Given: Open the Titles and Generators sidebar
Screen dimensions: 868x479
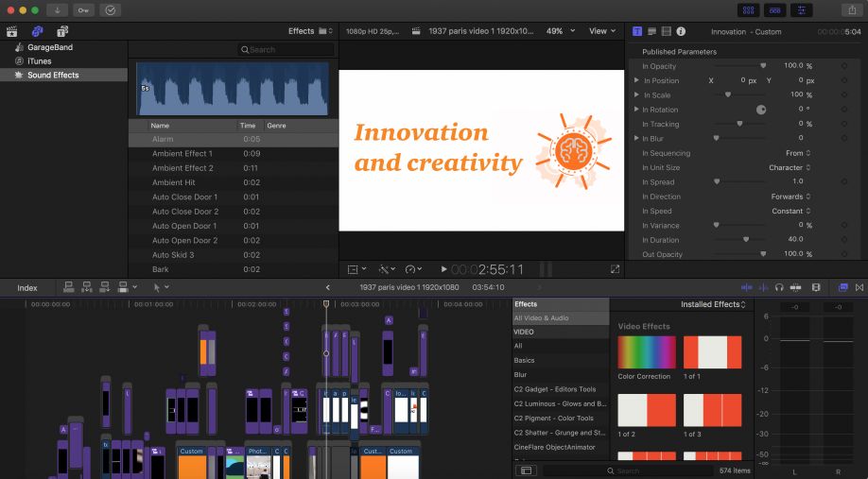Looking at the screenshot, I should [61, 31].
